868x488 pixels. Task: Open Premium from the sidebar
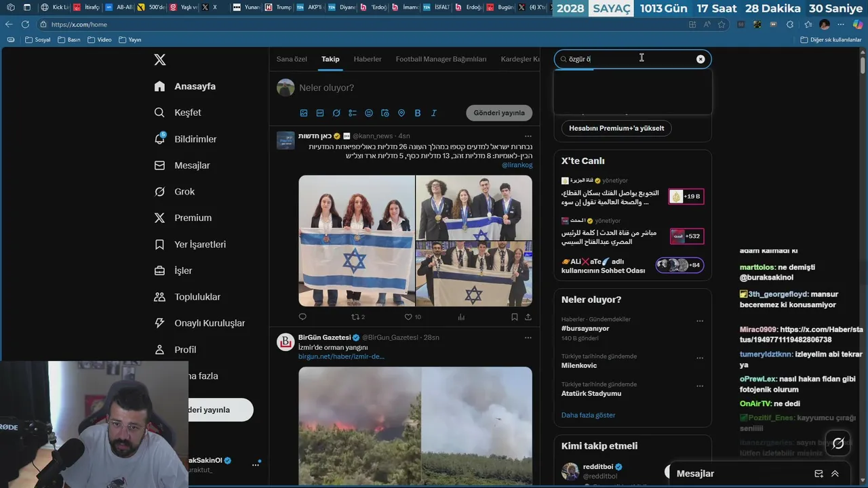[x=182, y=218]
